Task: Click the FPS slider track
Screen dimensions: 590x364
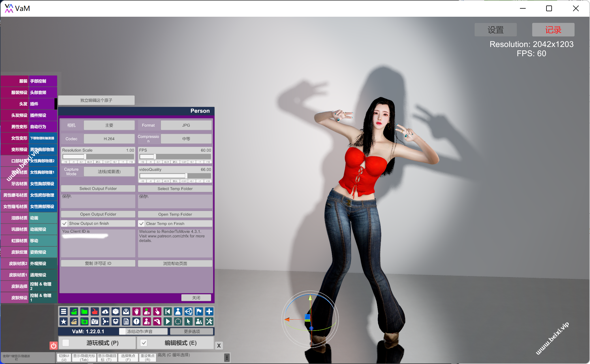Action: (x=175, y=156)
